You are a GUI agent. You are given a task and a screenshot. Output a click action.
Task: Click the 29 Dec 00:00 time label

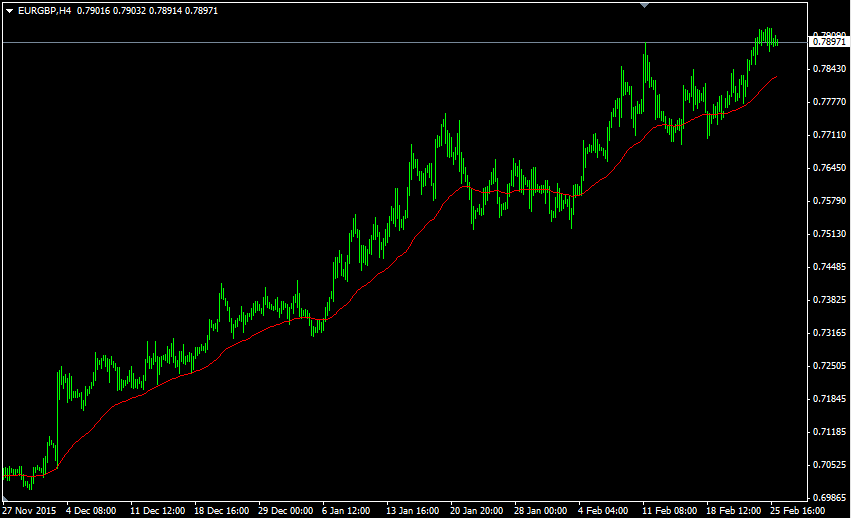coord(285,511)
